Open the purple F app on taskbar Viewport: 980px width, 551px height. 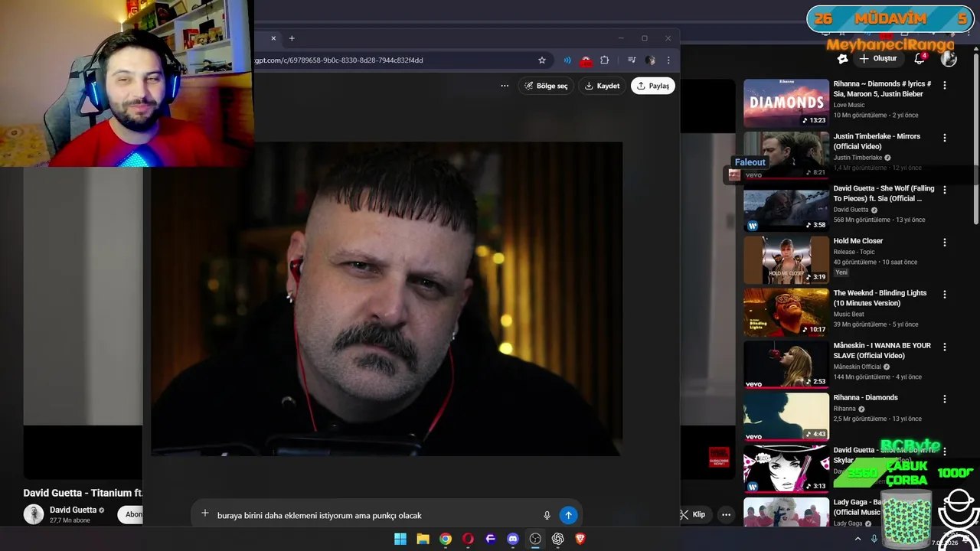tap(491, 539)
